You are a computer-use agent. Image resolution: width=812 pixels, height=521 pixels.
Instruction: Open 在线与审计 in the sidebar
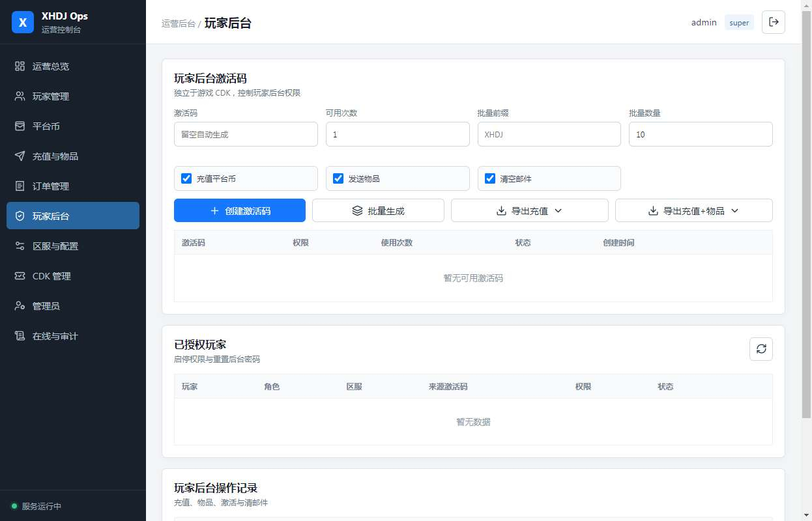pyautogui.click(x=73, y=336)
